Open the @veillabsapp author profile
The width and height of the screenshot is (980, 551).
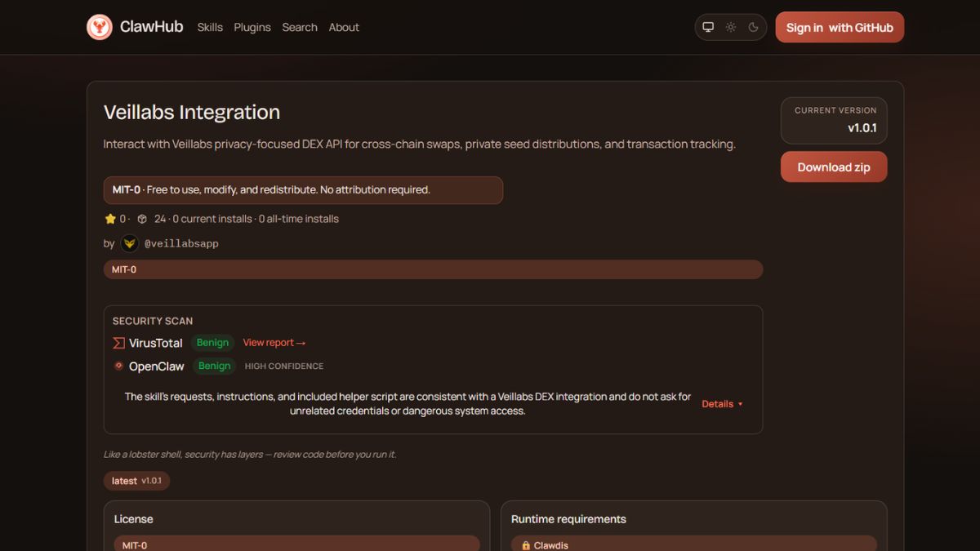click(181, 243)
